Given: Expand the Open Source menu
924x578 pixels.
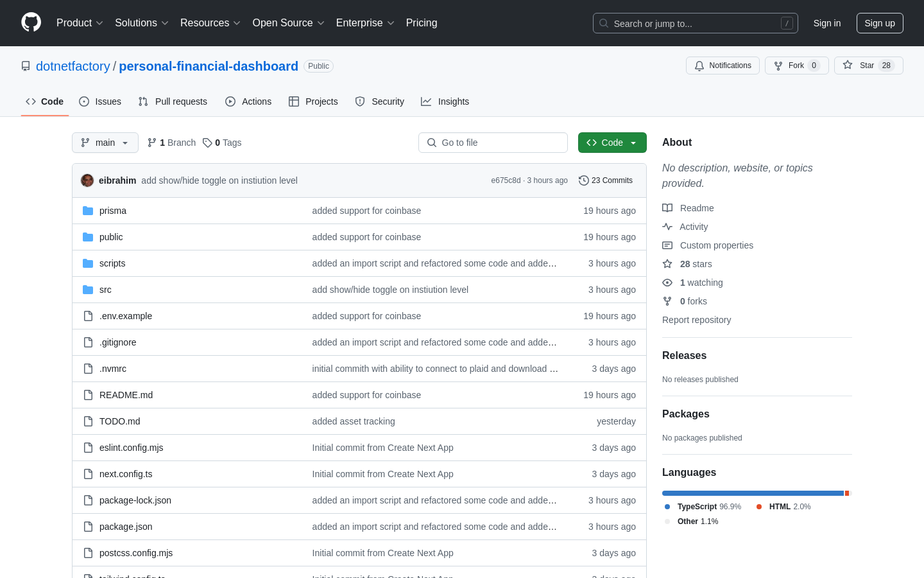Looking at the screenshot, I should (288, 22).
